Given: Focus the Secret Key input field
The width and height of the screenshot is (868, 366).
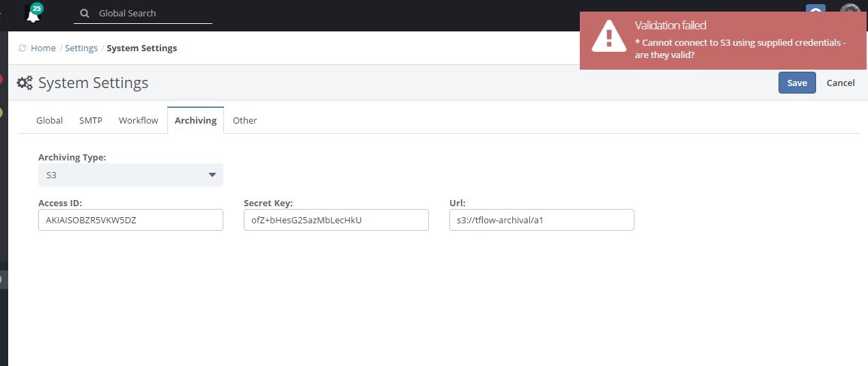Looking at the screenshot, I should (x=336, y=220).
